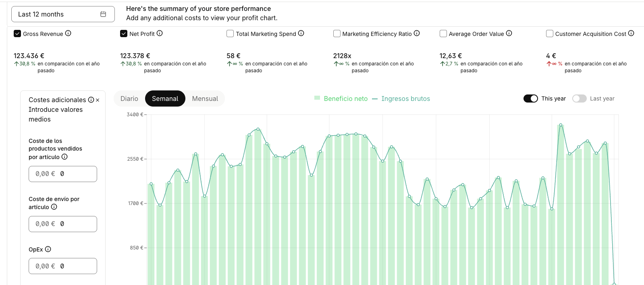Turn off the This year toggle
Screen dimensions: 644x285
pyautogui.click(x=531, y=98)
